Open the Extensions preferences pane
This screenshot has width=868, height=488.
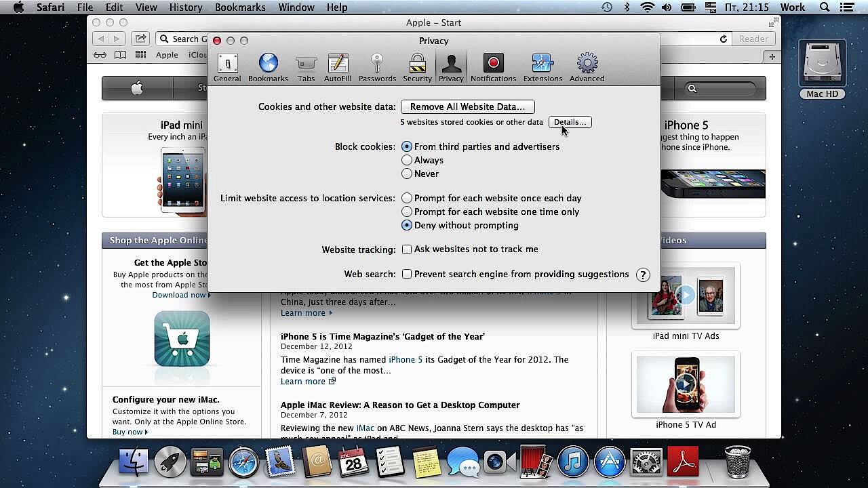coord(542,68)
